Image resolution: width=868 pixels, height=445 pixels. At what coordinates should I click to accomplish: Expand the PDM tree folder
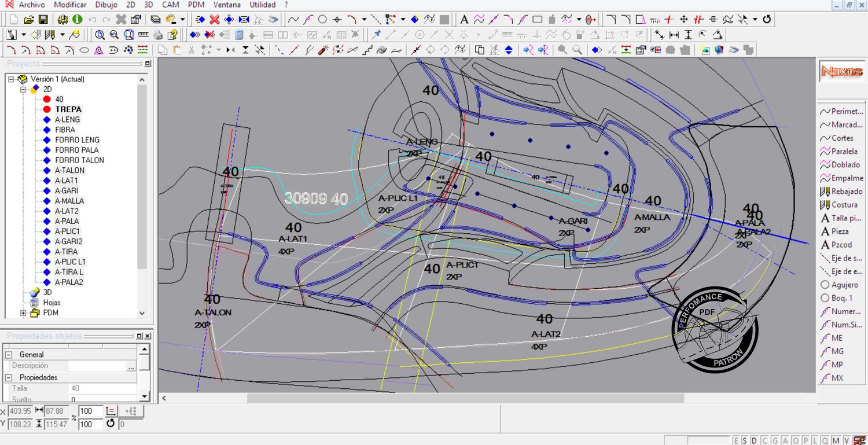point(23,313)
